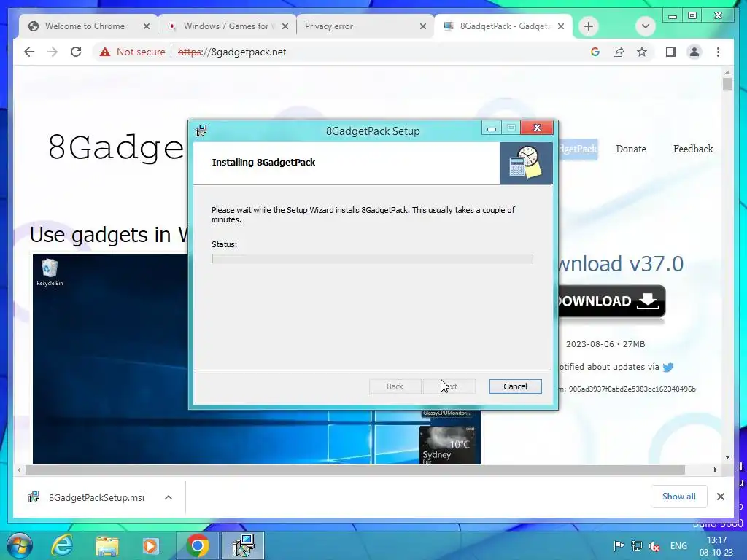Close the Welcome to Chrome tab
Screen dimensions: 747x560
coord(146,26)
